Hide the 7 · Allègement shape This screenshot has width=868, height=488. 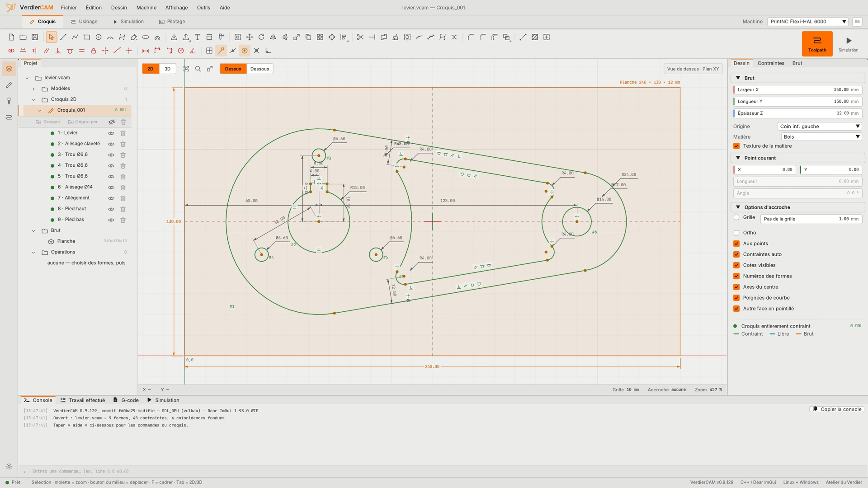(111, 198)
